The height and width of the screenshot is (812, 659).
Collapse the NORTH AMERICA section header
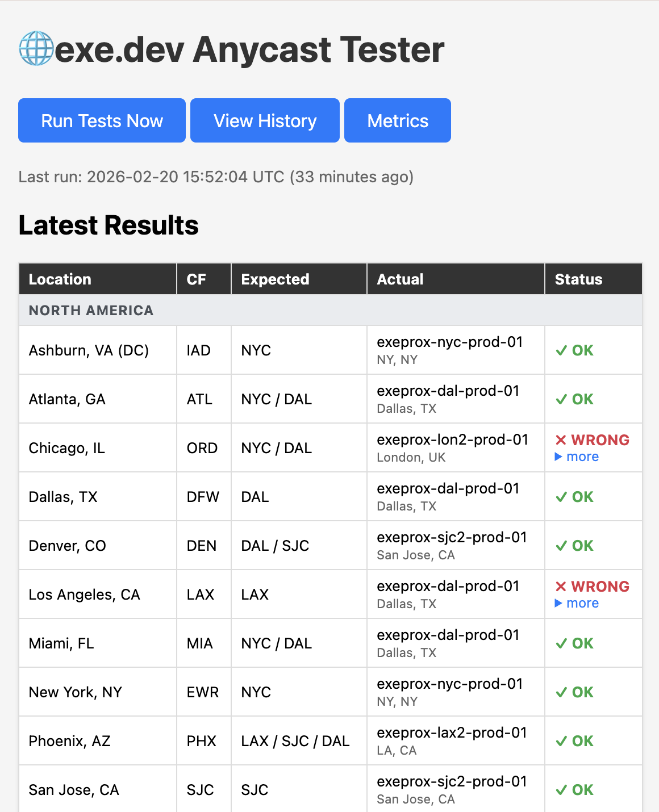pos(91,311)
